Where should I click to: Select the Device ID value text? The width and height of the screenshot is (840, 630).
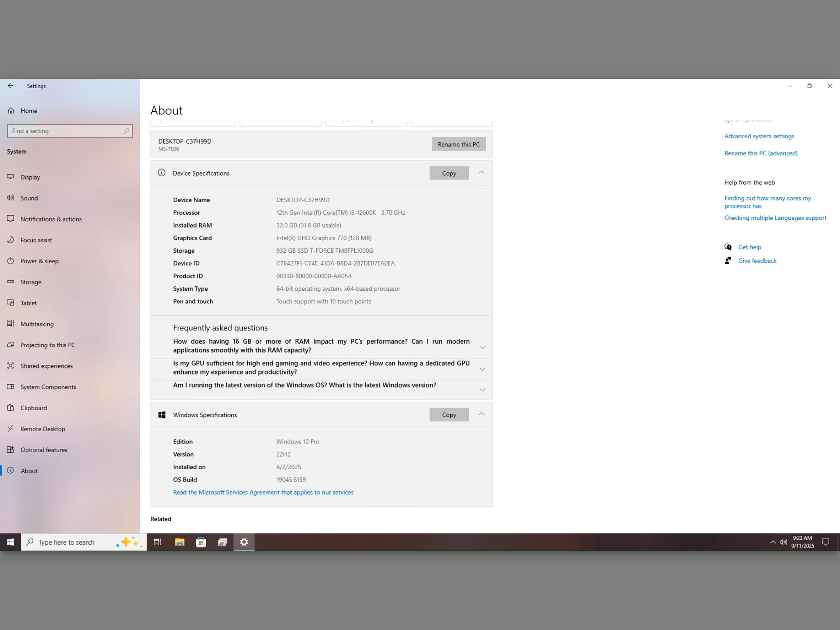pos(336,263)
